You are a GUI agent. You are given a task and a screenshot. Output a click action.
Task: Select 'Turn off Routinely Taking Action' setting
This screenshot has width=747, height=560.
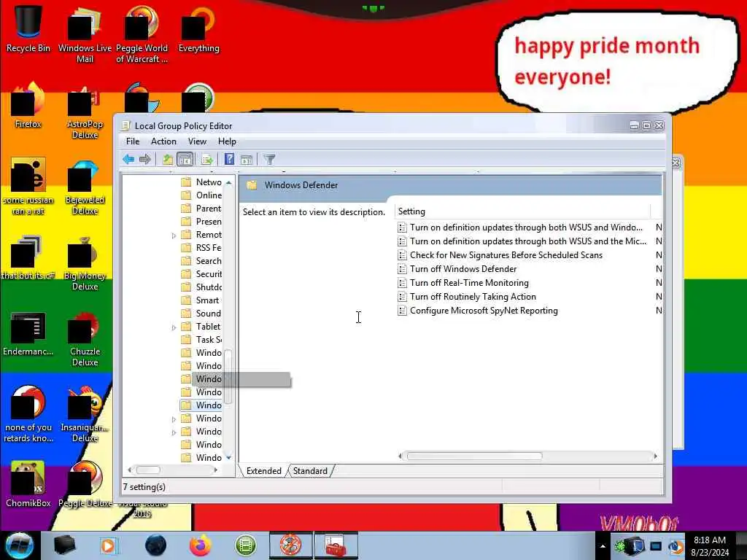[x=473, y=297]
